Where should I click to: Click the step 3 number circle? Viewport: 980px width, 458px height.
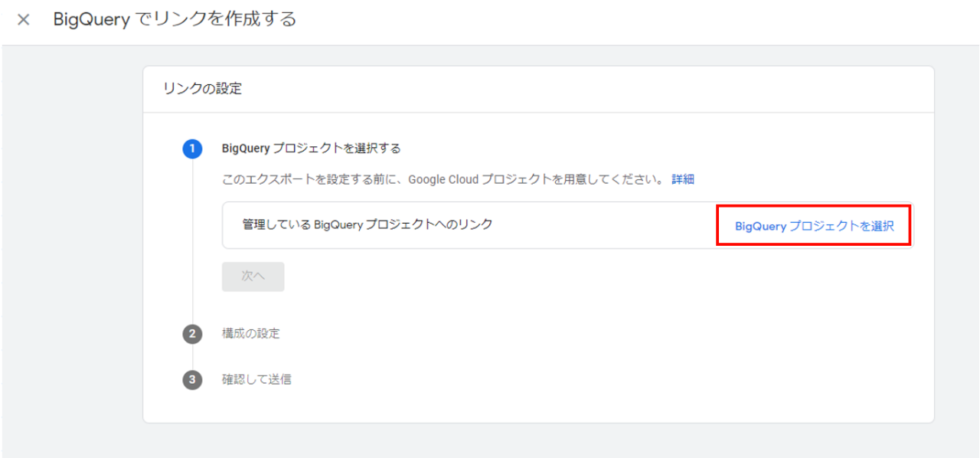[x=192, y=379]
